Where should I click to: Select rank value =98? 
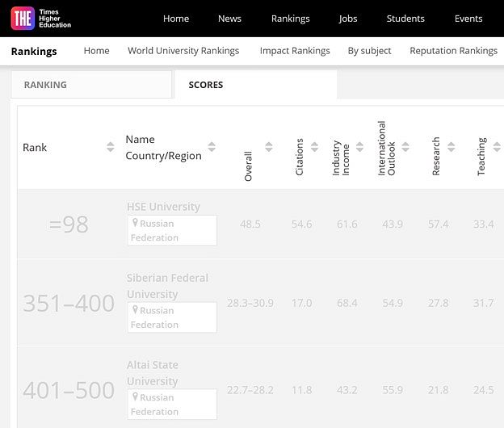68,224
